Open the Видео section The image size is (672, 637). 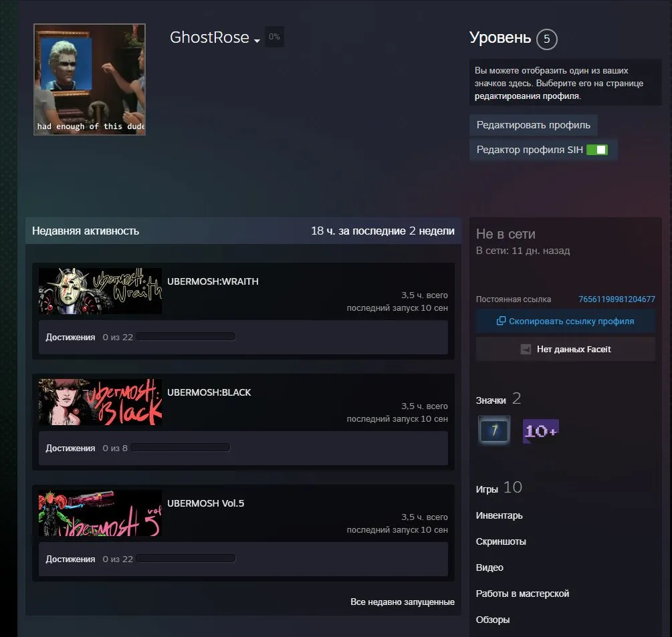point(489,567)
